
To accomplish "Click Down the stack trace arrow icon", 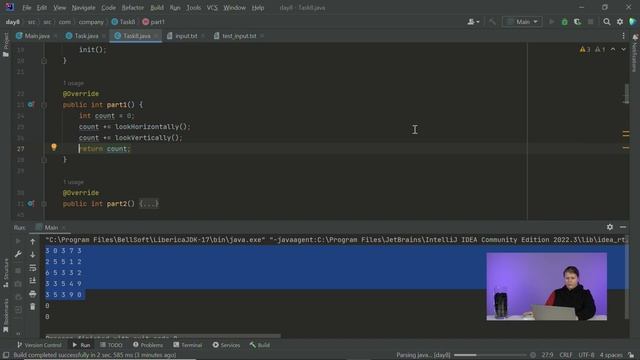I will pyautogui.click(x=33, y=255).
